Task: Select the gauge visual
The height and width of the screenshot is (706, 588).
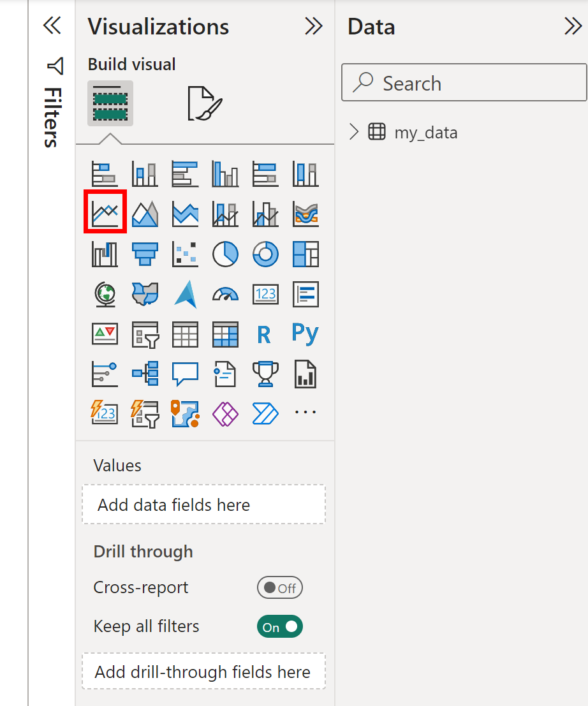Action: (x=225, y=294)
